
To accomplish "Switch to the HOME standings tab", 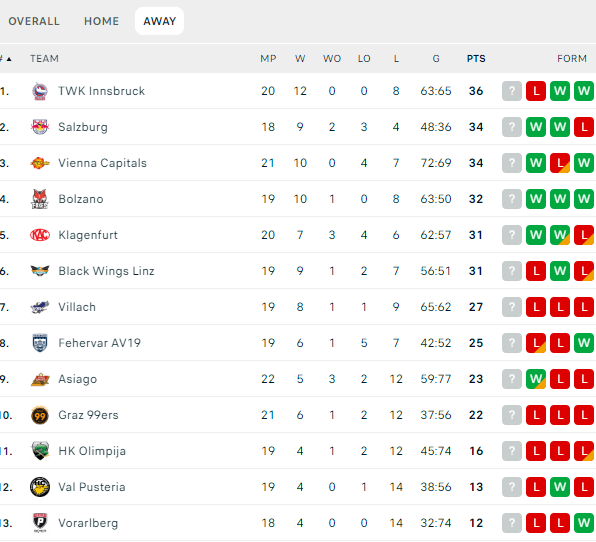I will tap(101, 21).
